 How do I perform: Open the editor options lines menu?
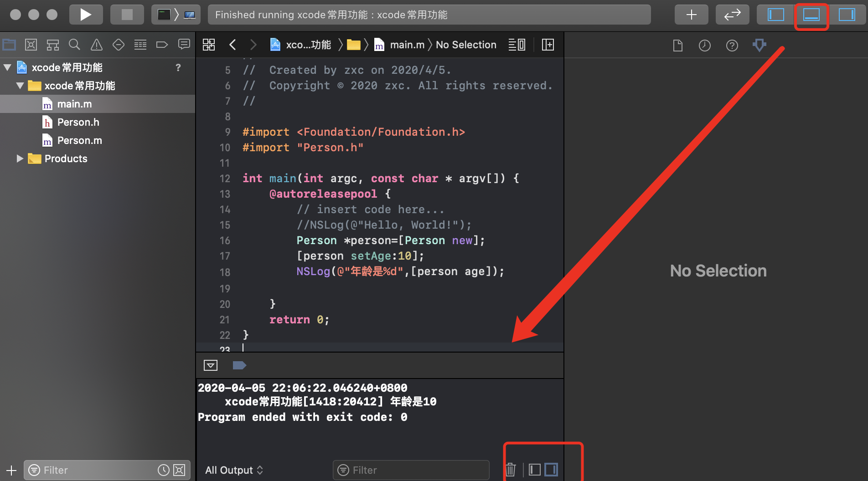(x=517, y=45)
